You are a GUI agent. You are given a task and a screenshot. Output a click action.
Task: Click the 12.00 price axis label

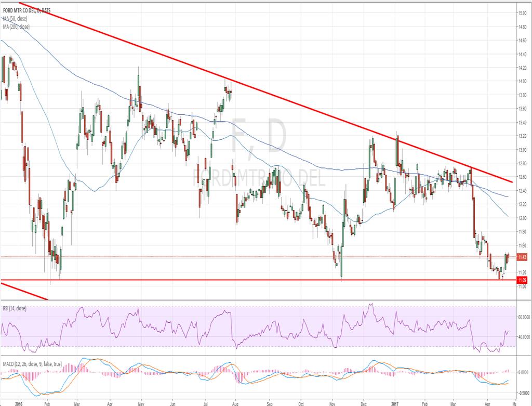click(x=522, y=218)
